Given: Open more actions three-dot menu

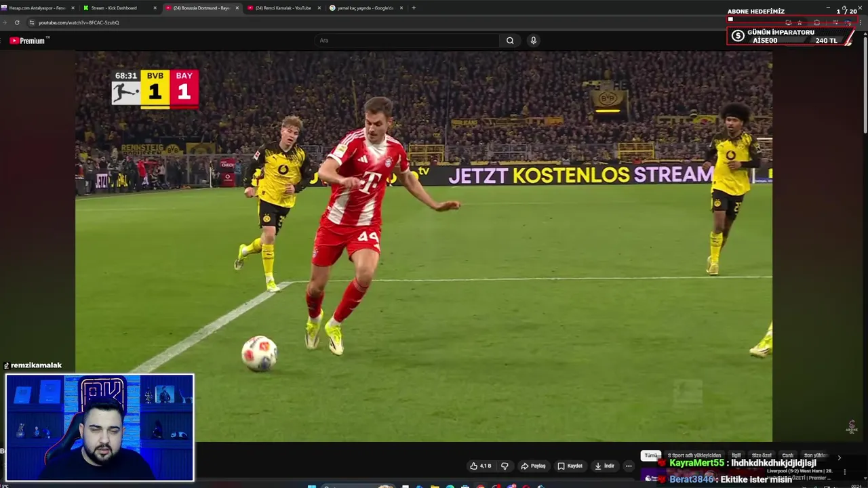Looking at the screenshot, I should [629, 466].
